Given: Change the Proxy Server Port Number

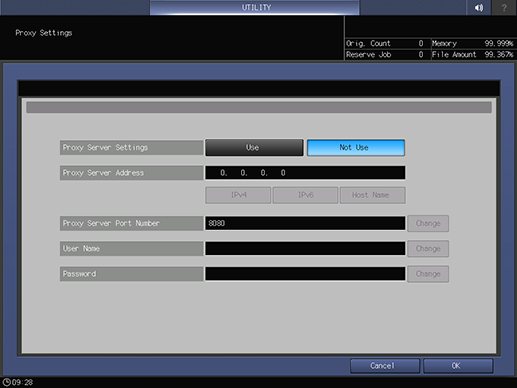Looking at the screenshot, I should [428, 223].
